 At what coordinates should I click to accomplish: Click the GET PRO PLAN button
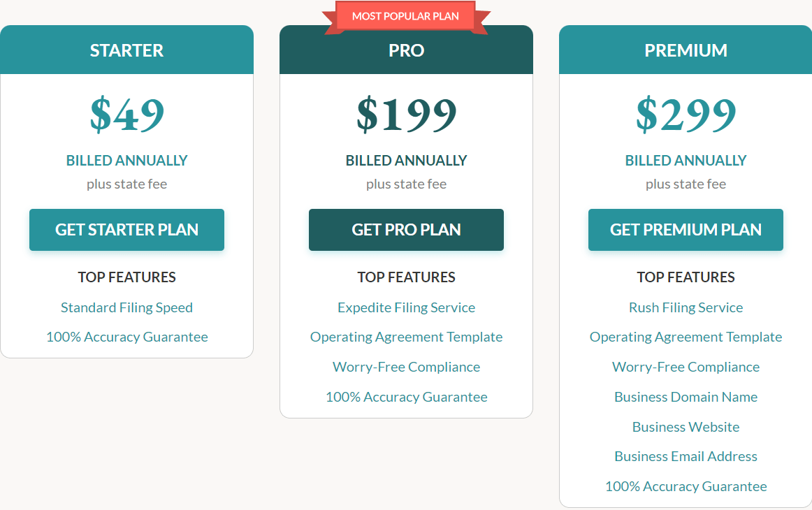coord(406,229)
